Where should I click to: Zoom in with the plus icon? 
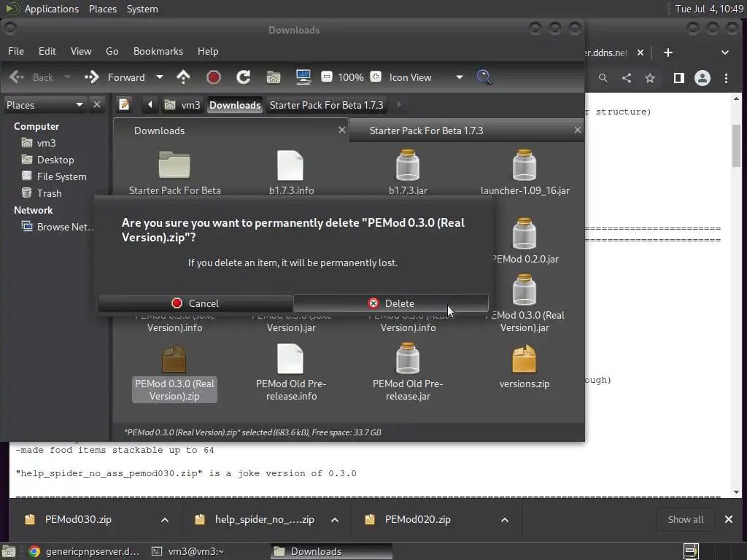376,77
